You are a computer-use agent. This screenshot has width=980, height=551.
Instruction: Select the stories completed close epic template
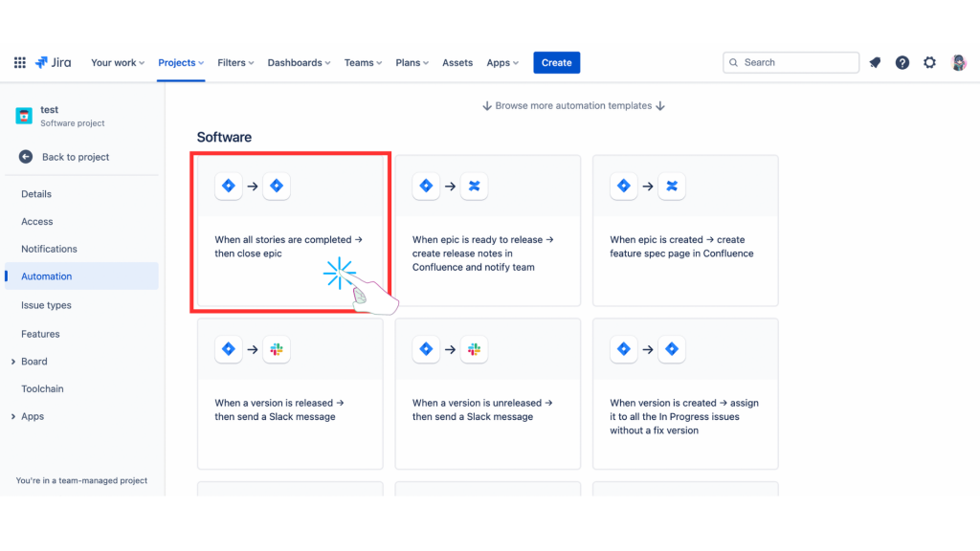click(290, 231)
